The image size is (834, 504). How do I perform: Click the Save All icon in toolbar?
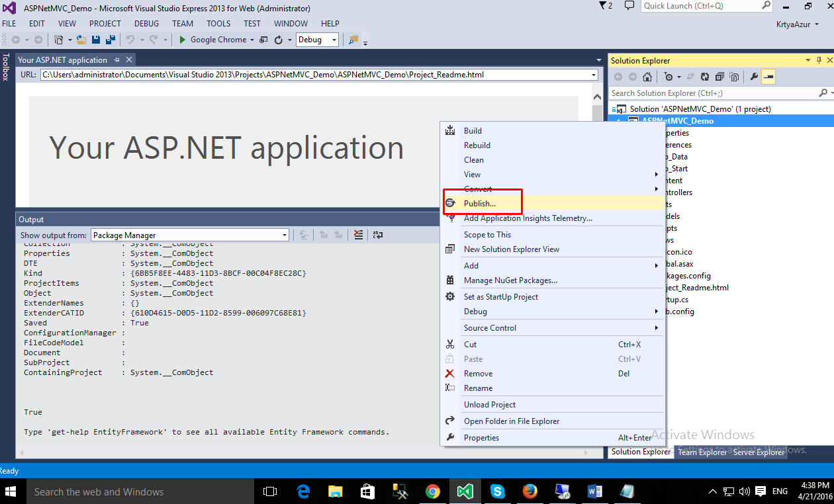[x=111, y=40]
